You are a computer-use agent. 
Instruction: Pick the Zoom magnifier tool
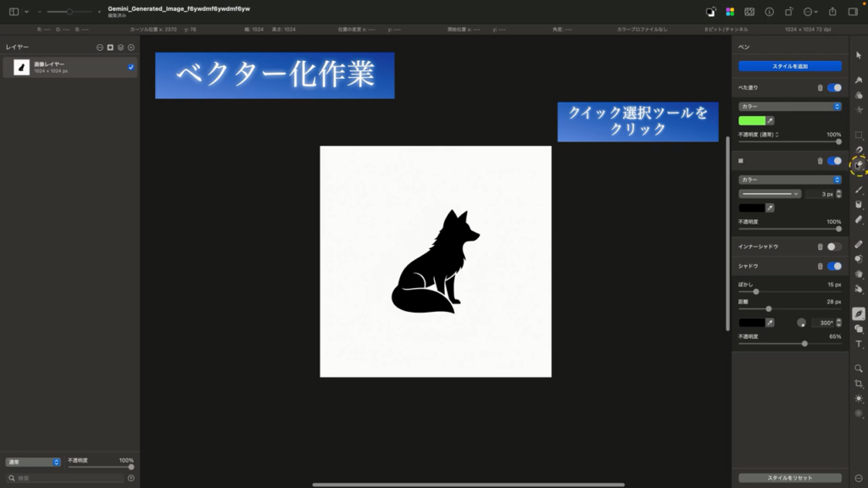859,369
